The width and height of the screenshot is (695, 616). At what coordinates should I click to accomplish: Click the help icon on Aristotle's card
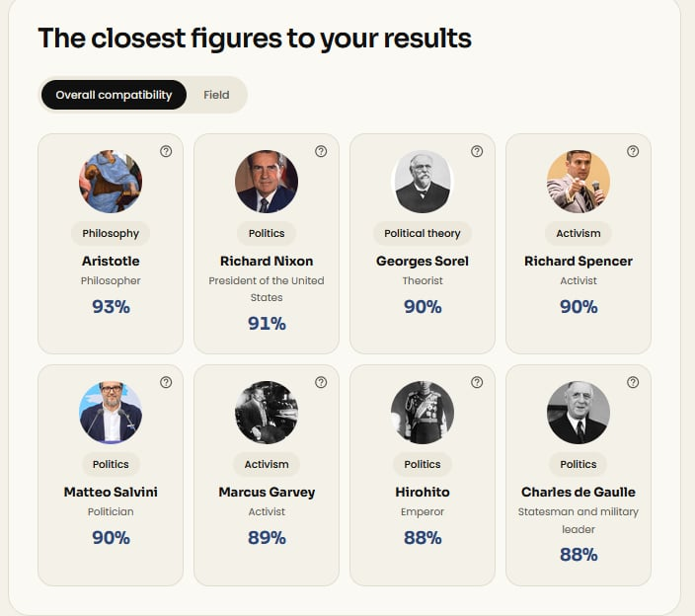166,151
